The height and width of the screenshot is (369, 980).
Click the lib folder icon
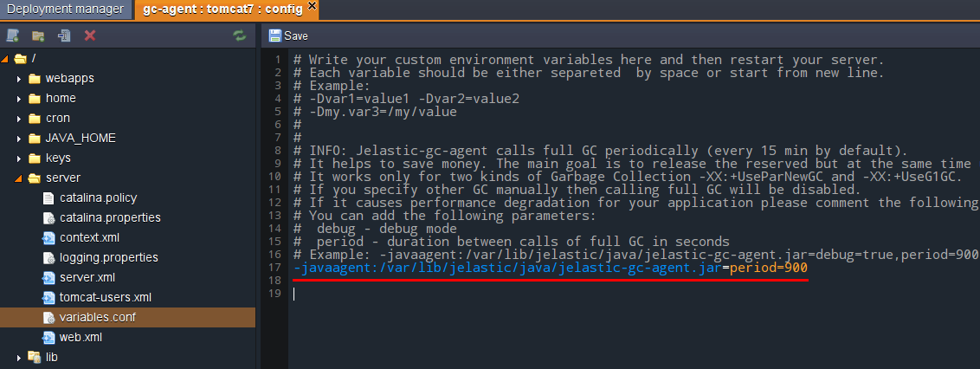[35, 357]
